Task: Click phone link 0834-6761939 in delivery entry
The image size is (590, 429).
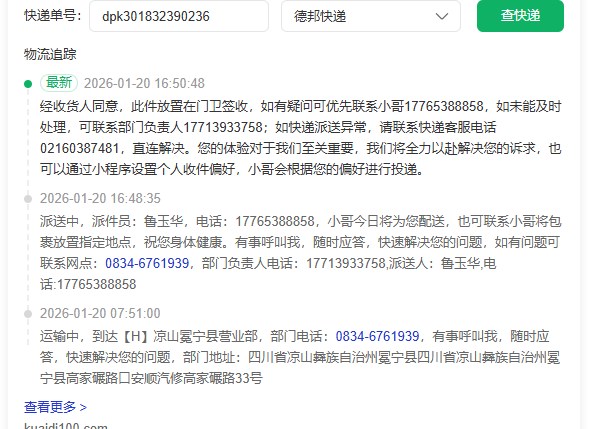Action: [x=147, y=263]
